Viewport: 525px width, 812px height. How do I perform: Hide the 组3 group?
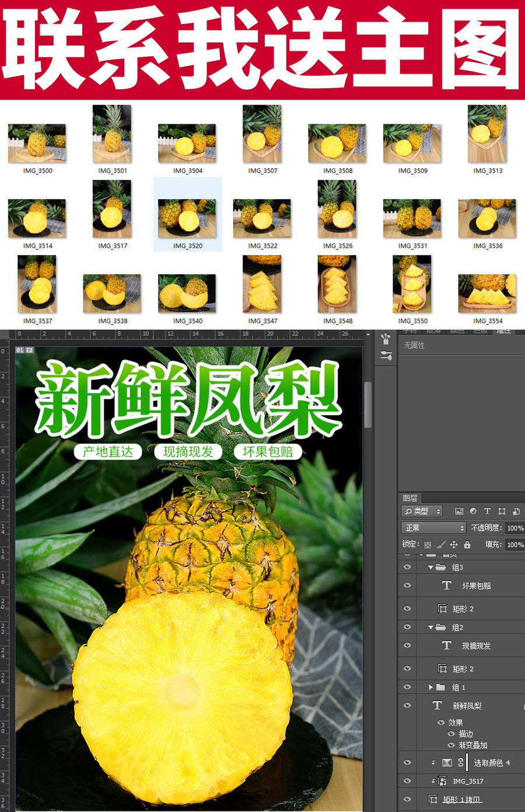pyautogui.click(x=407, y=567)
